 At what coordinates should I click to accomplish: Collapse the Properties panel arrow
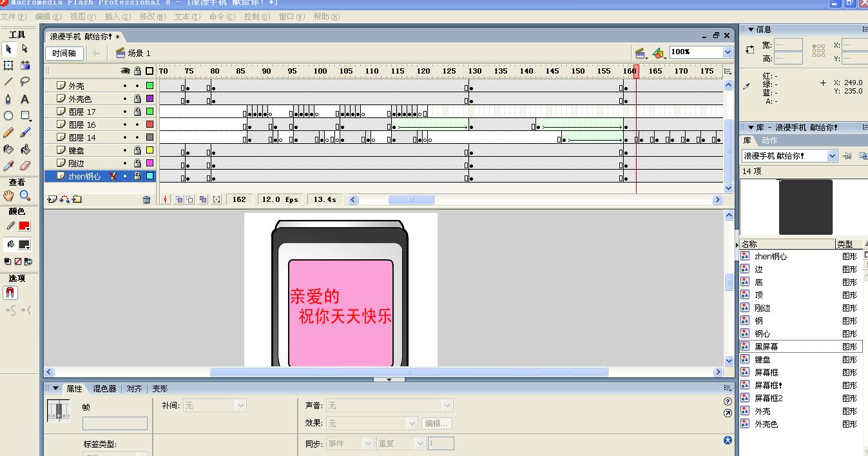click(56, 388)
